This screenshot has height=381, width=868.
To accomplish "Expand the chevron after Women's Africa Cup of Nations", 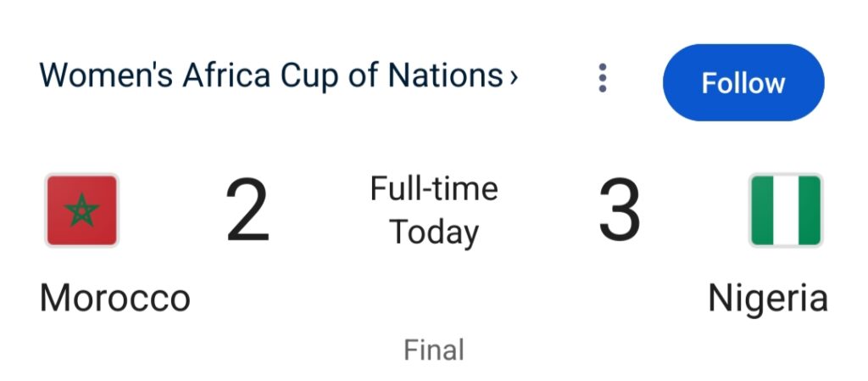I will [513, 77].
